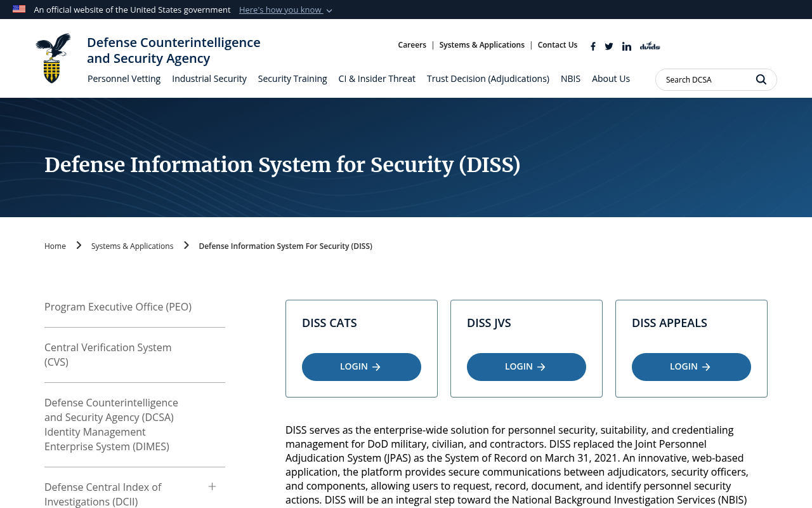This screenshot has width=812, height=508.
Task: Open the DIMES sidebar link
Action: 111,425
